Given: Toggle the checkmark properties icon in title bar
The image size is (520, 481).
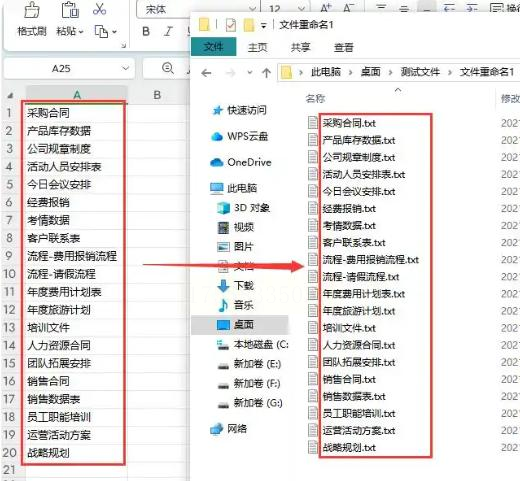Looking at the screenshot, I should coord(231,25).
